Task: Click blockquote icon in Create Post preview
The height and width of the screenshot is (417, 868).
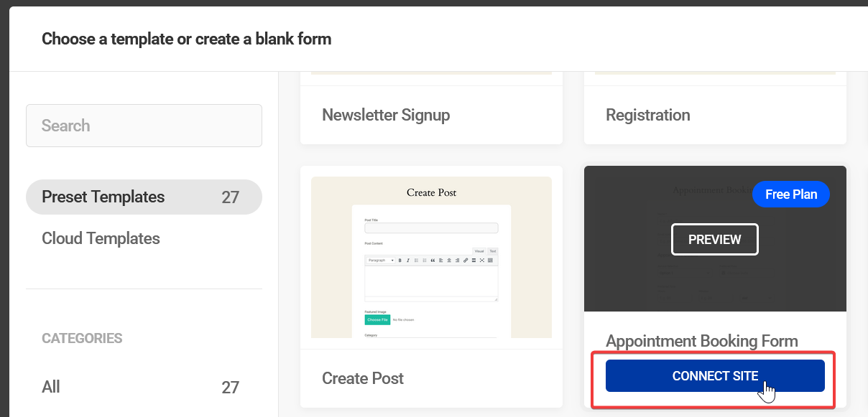Action: click(x=433, y=260)
